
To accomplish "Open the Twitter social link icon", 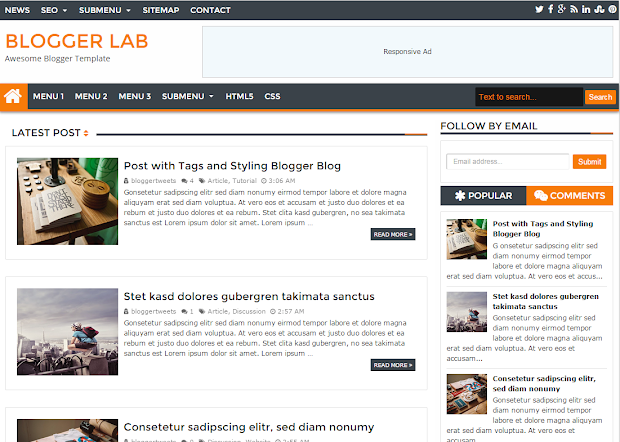I will click(x=539, y=9).
